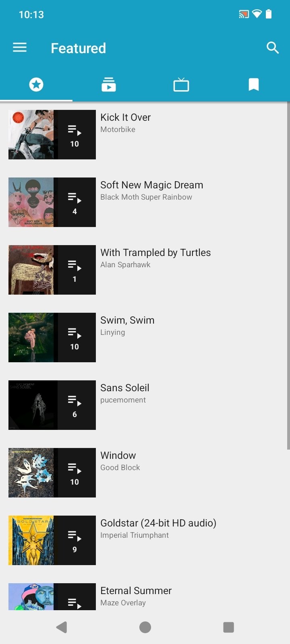This screenshot has height=644, width=290.
Task: Select artist Black Moth Super Rainbow
Action: [x=146, y=197]
